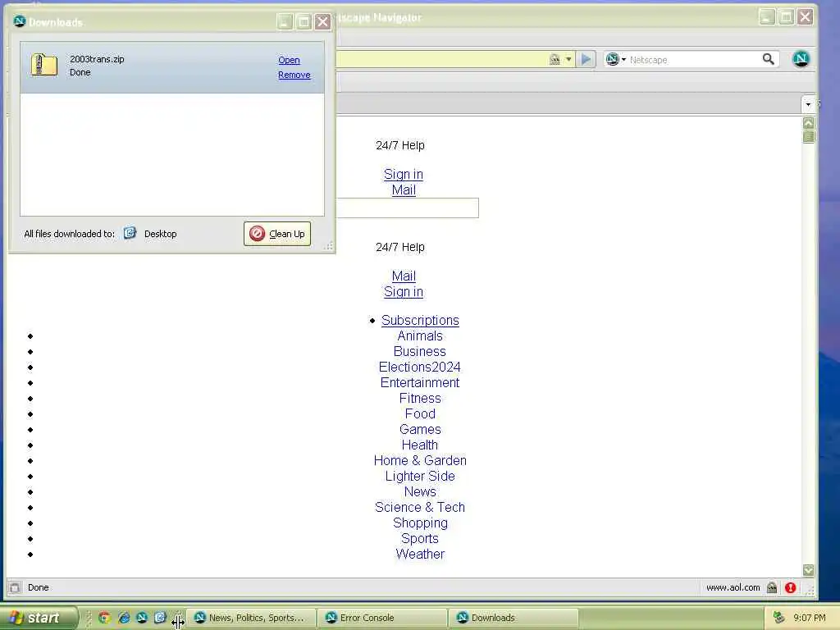Image resolution: width=840 pixels, height=630 pixels.
Task: Open the downloaded 2003trans.zip file
Action: [x=289, y=60]
